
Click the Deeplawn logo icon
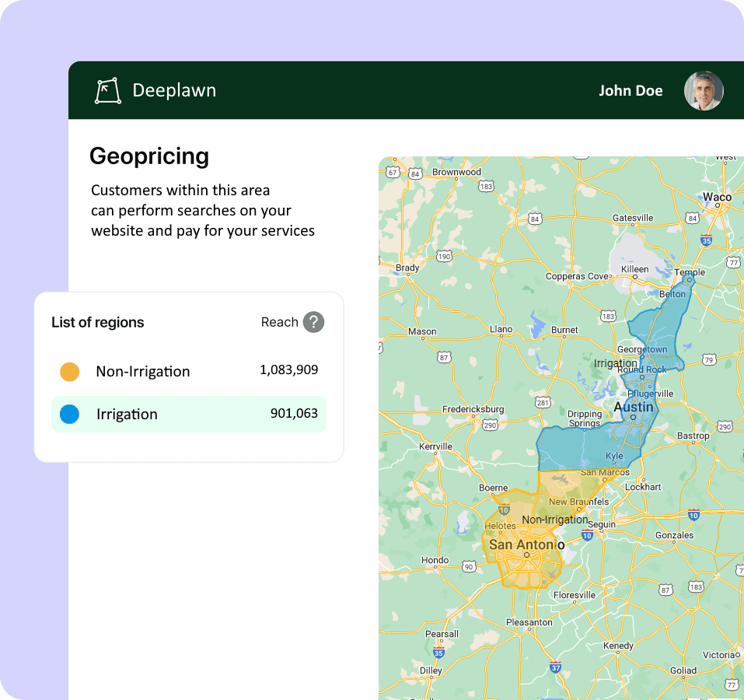[107, 91]
